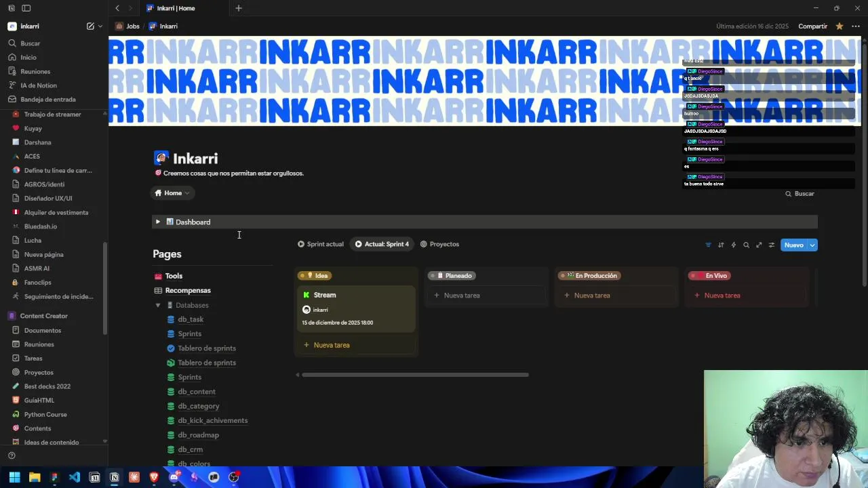Open Visual Studio Code from taskbar
The image size is (868, 488).
point(75,477)
